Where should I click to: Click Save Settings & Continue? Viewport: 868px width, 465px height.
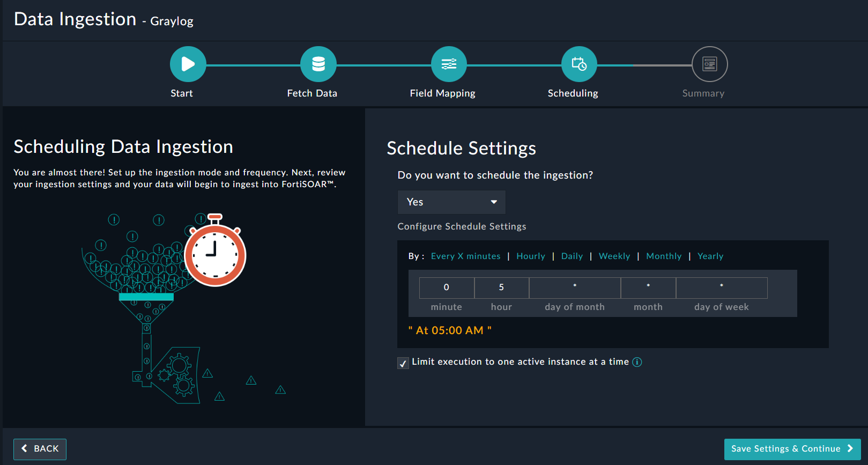click(792, 449)
